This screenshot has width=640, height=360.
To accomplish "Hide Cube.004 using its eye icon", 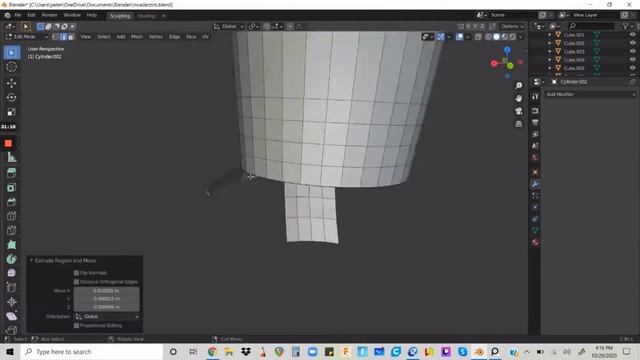I will 633,60.
